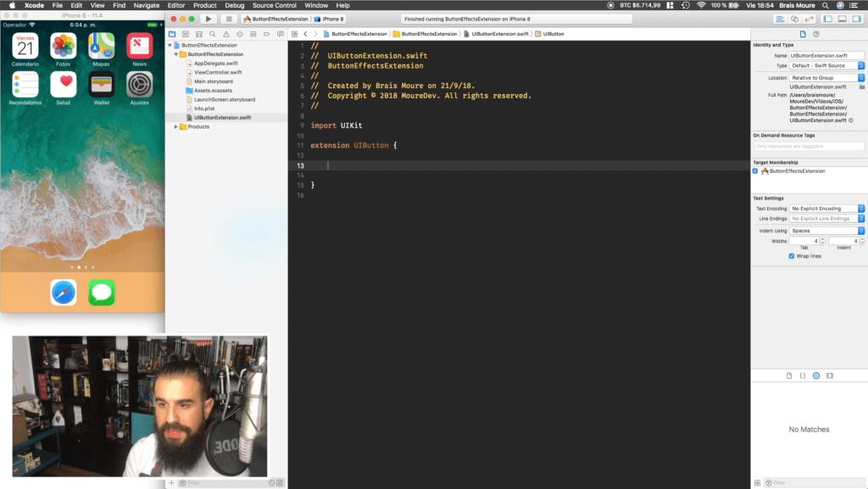868x489 pixels.
Task: Select ViewController.swift in navigator
Action: [218, 73]
